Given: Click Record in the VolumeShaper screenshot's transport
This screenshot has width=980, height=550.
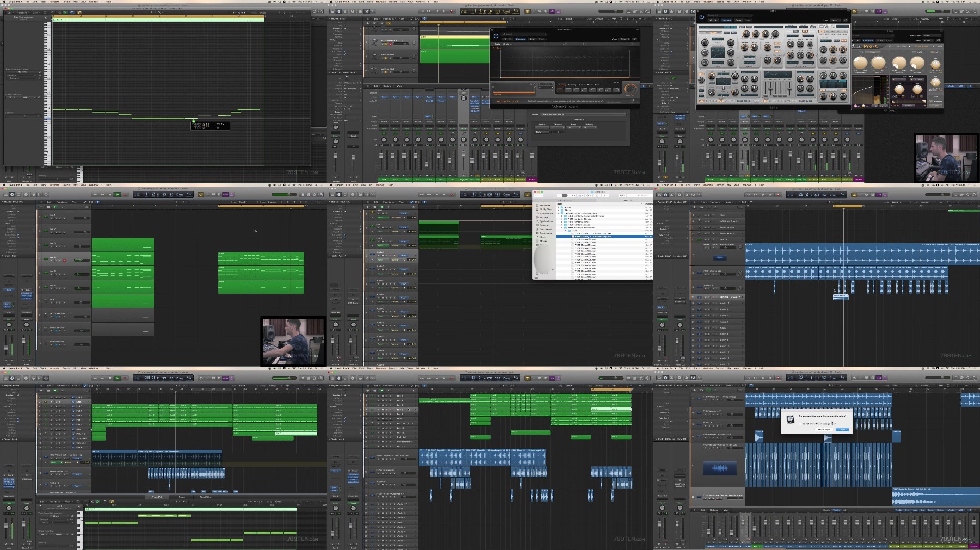Looking at the screenshot, I should (451, 11).
